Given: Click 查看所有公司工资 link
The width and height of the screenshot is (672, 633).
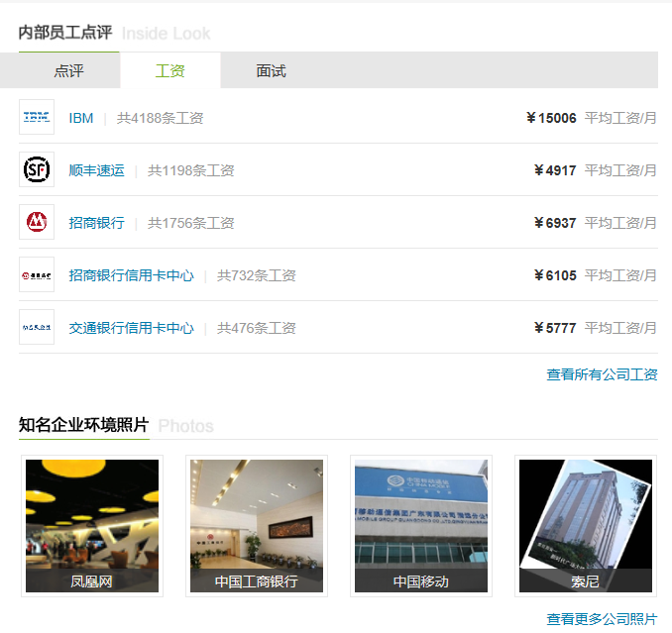Looking at the screenshot, I should pyautogui.click(x=602, y=374).
